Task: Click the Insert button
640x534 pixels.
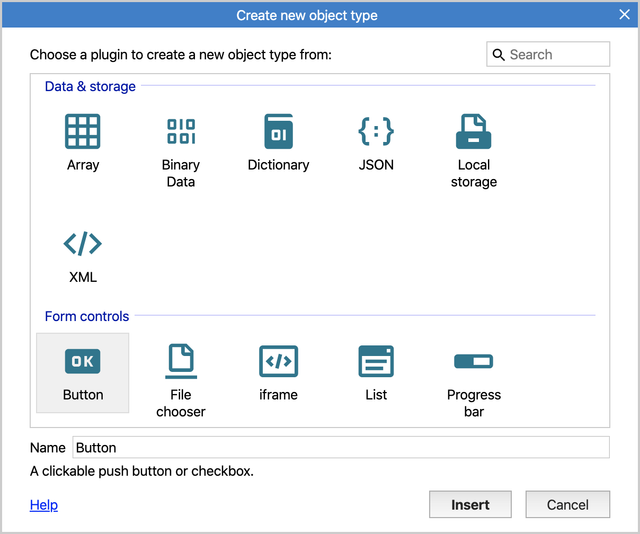Action: [x=470, y=505]
